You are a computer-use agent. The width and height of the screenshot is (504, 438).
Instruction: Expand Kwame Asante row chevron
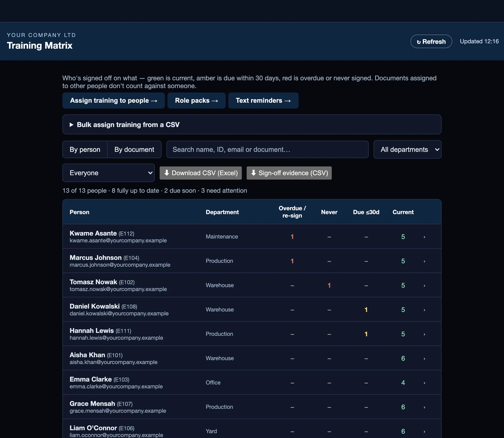point(425,237)
